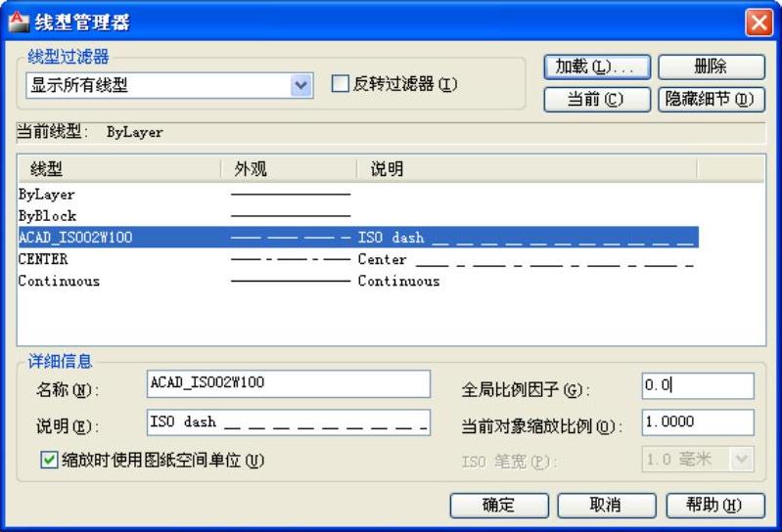Click the 删除 button
Image resolution: width=782 pixels, height=532 pixels.
(x=711, y=66)
